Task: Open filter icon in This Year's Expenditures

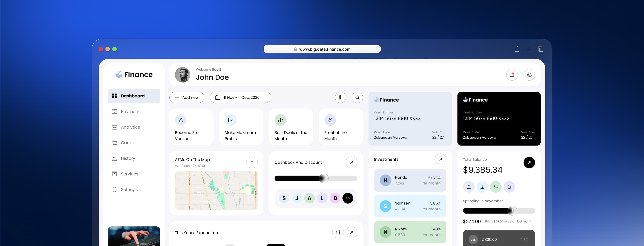Action: click(x=338, y=232)
